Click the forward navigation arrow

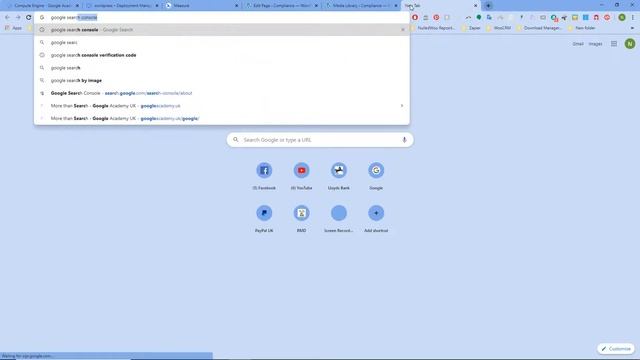click(18, 18)
